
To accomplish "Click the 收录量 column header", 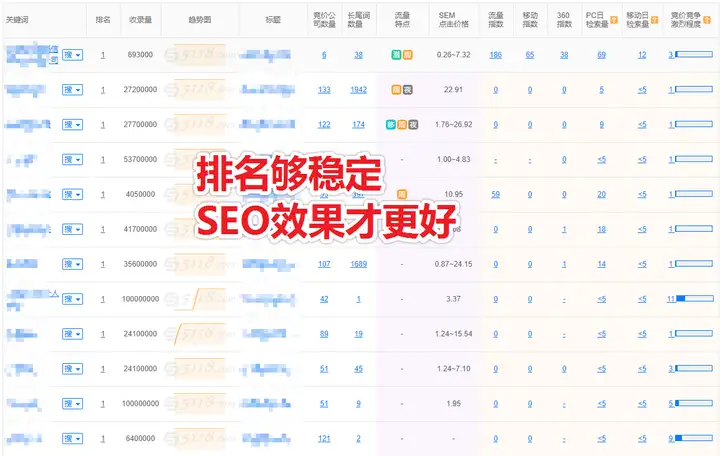I will click(141, 20).
